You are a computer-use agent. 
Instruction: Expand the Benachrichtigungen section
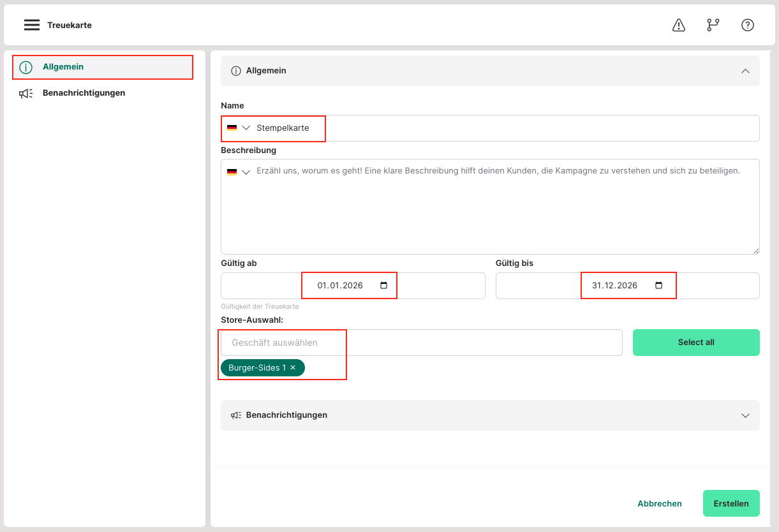[x=745, y=415]
